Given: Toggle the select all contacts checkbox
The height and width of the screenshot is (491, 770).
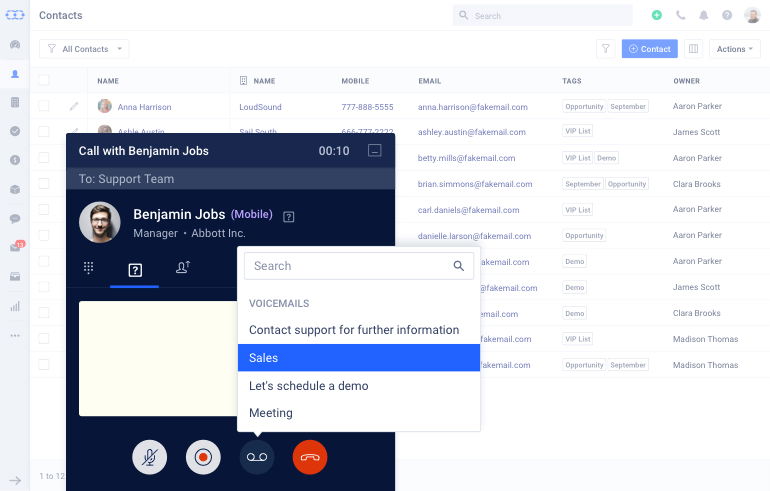Looking at the screenshot, I should 44,81.
